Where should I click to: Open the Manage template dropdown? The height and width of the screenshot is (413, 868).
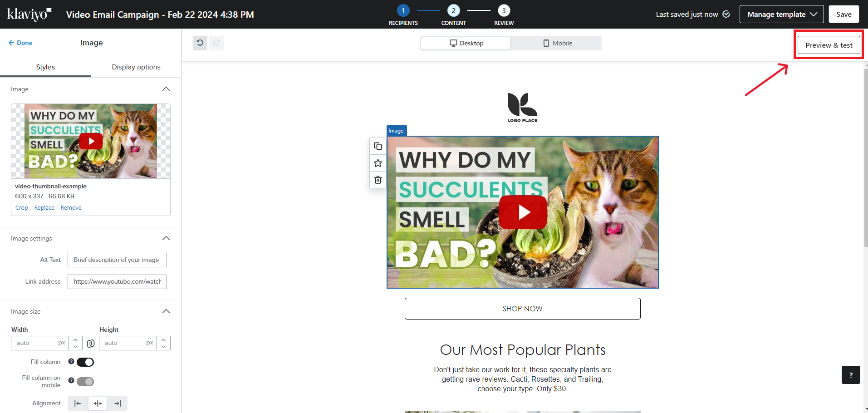[781, 15]
